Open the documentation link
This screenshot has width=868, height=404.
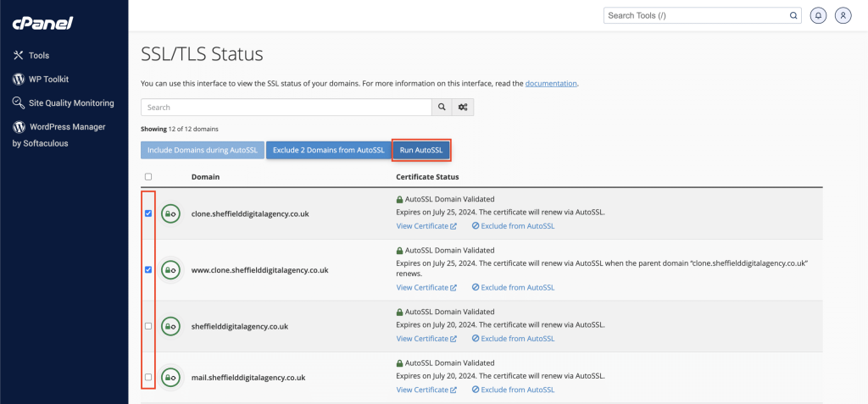tap(551, 84)
